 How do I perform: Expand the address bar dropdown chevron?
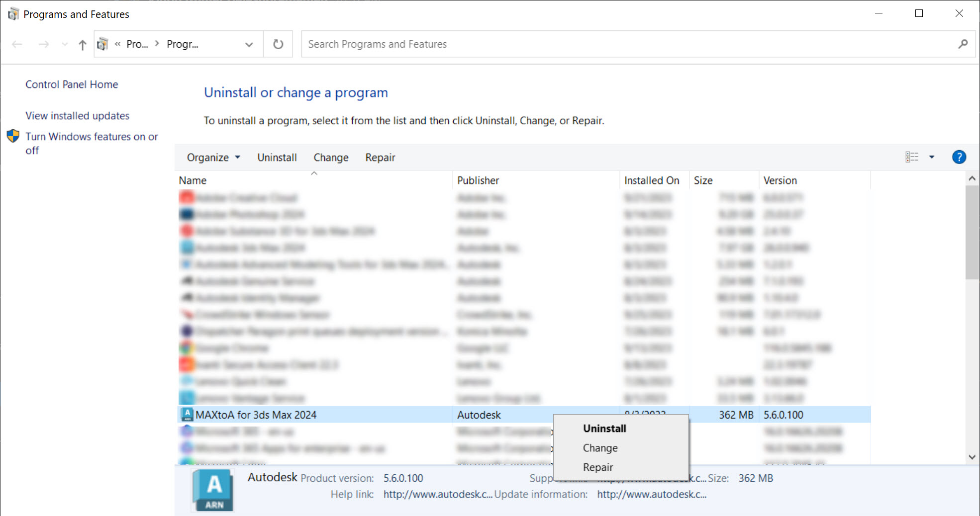[x=249, y=44]
